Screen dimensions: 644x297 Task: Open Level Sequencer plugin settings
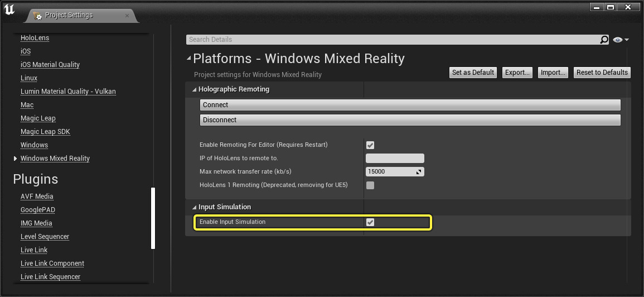tap(45, 237)
